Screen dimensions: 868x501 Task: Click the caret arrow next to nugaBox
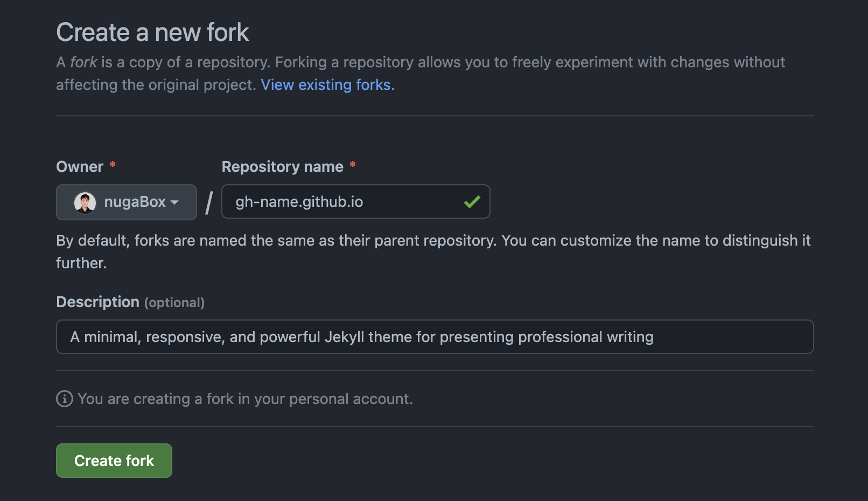(174, 203)
